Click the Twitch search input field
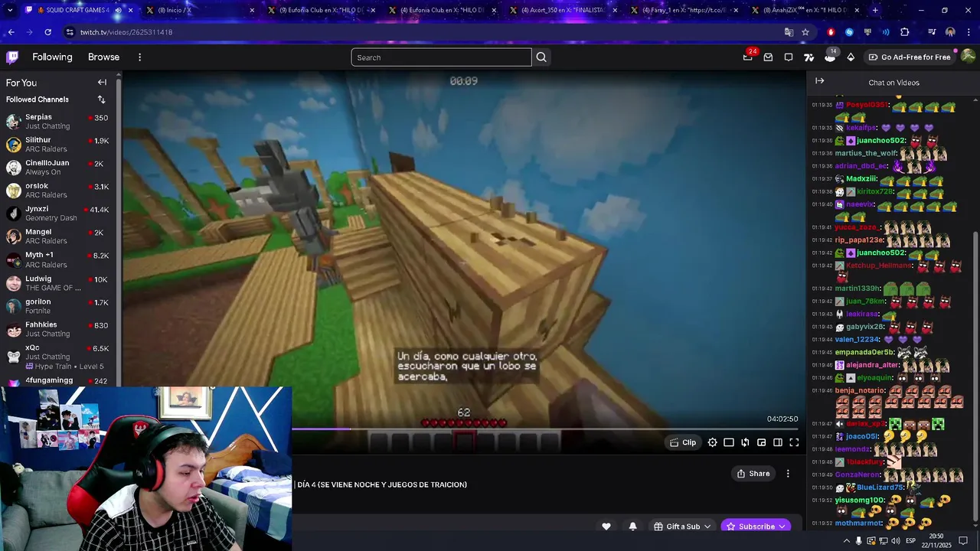The width and height of the screenshot is (980, 551). (x=441, y=57)
